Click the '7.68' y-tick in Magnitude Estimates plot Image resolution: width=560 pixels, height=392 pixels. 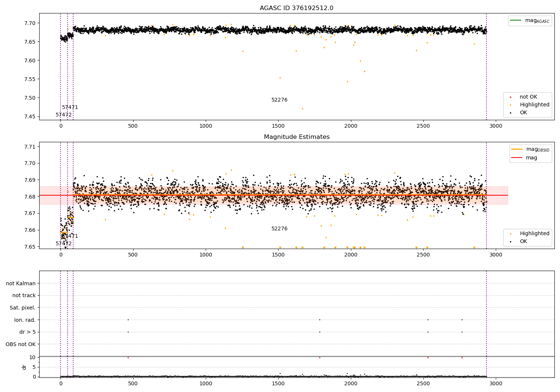click(30, 197)
